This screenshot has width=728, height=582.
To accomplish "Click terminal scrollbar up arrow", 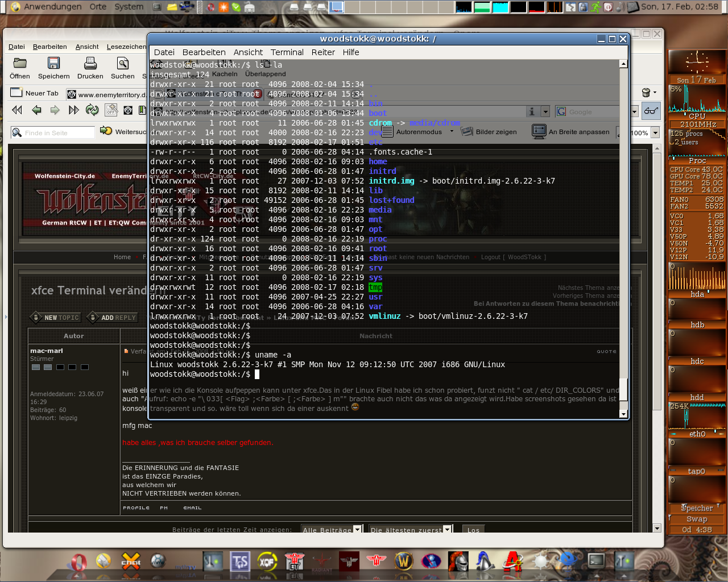I will 623,64.
